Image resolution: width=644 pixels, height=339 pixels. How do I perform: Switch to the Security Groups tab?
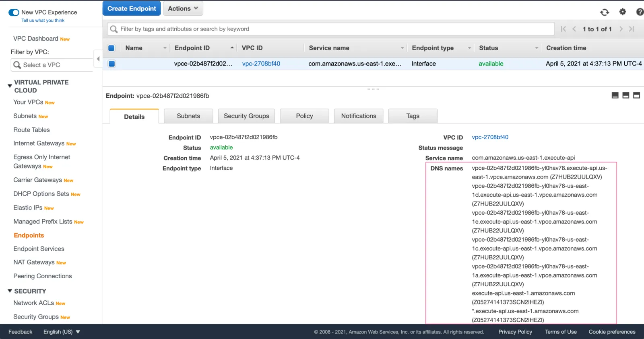[246, 116]
